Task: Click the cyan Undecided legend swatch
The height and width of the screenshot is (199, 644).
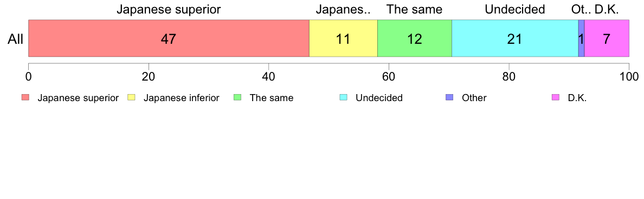Action: [343, 98]
